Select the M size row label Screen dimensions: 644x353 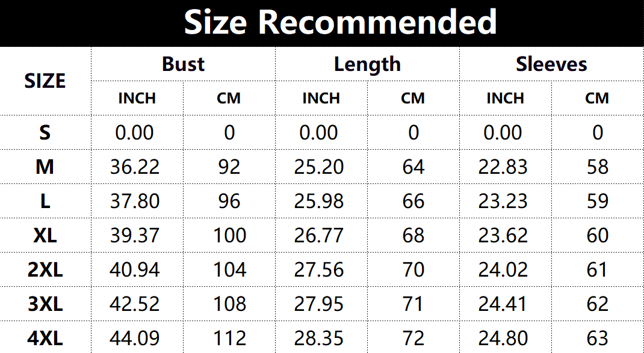coord(45,167)
